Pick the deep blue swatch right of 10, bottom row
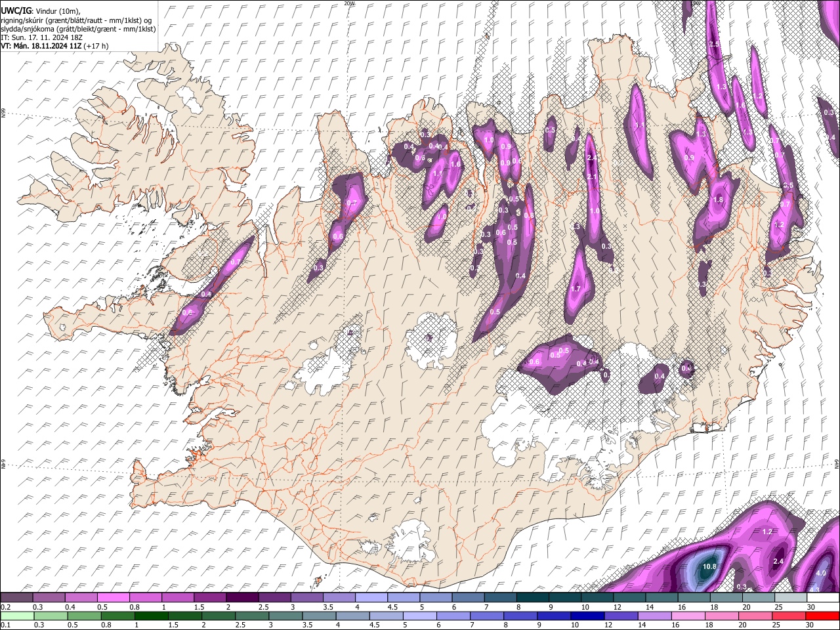 586,616
